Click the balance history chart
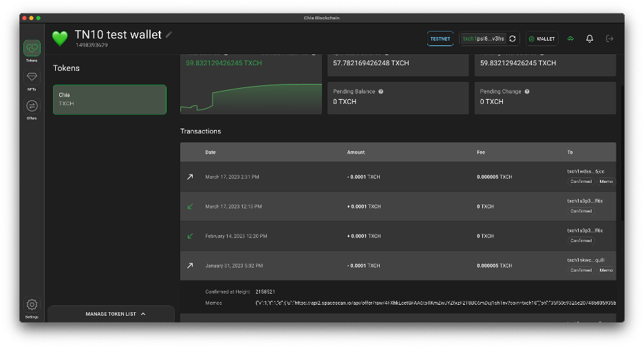Image resolution: width=644 pixels, height=348 pixels. [251, 98]
